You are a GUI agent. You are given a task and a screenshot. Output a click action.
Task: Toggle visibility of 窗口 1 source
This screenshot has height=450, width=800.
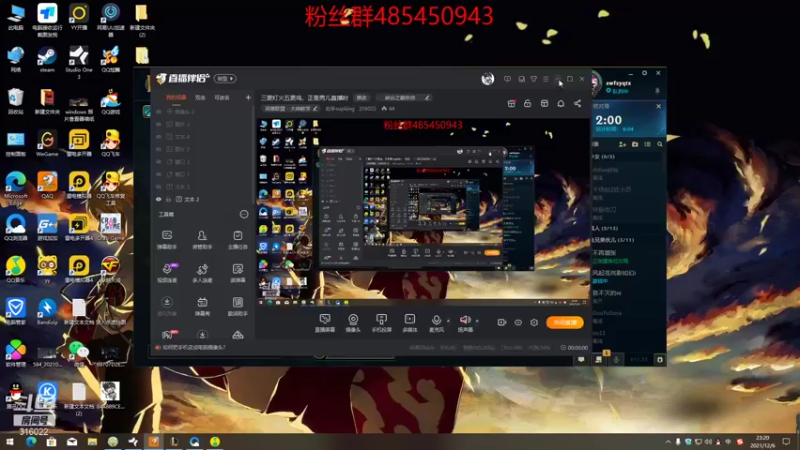point(159,174)
